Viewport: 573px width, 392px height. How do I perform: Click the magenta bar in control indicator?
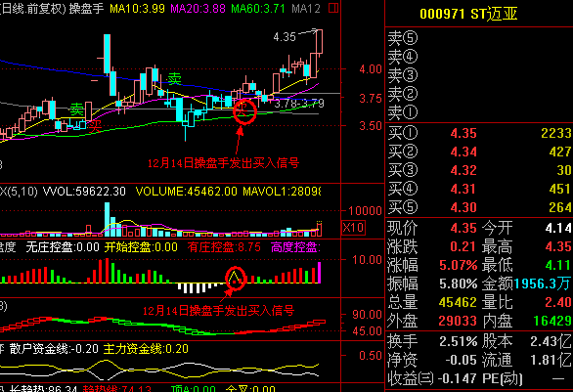click(x=320, y=273)
